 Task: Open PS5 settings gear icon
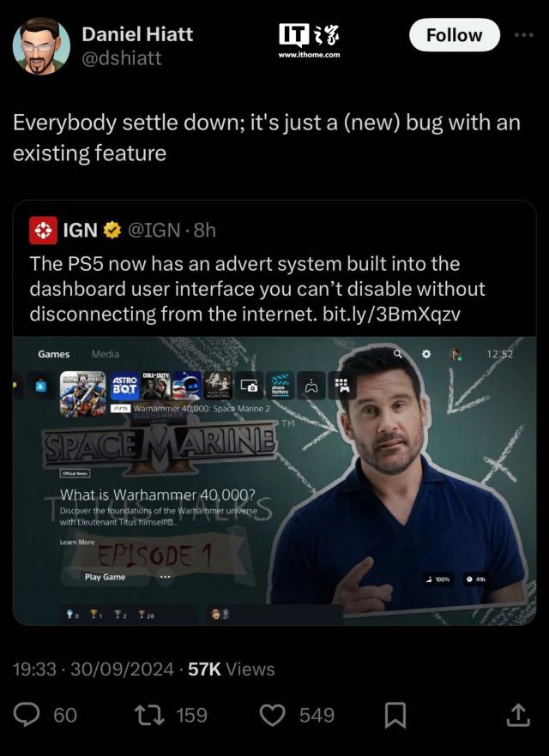click(x=426, y=354)
